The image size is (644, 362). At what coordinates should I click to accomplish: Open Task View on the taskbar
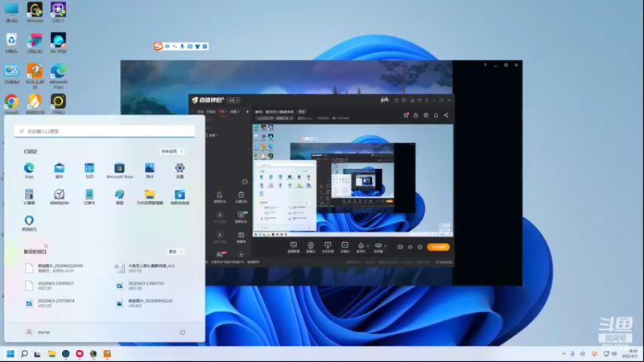pyautogui.click(x=37, y=354)
